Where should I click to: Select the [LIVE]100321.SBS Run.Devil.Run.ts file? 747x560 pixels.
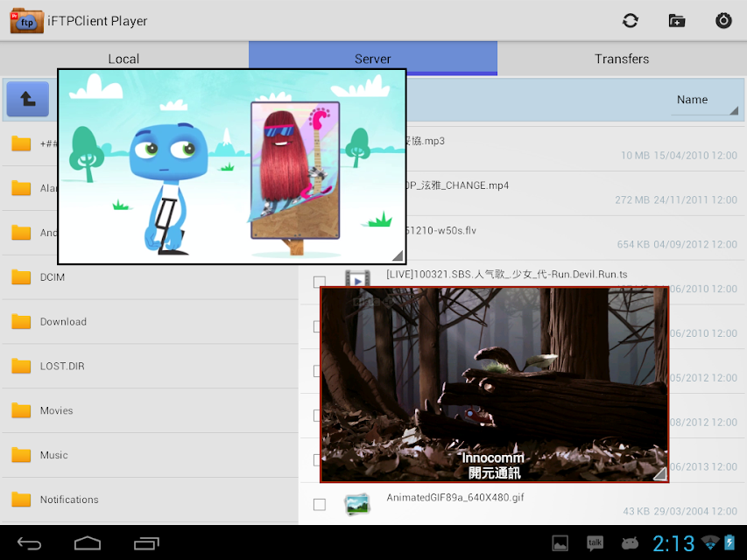(x=507, y=274)
